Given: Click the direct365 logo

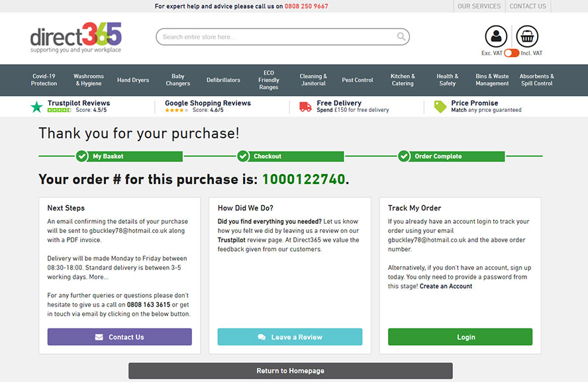Looking at the screenshot, I should tap(75, 38).
